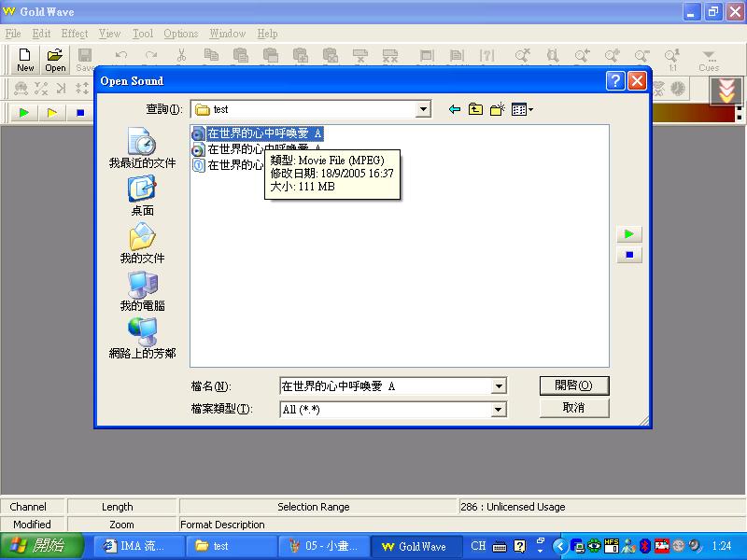
Task: Open the view menu icon in dialog toolbar
Action: [x=522, y=109]
